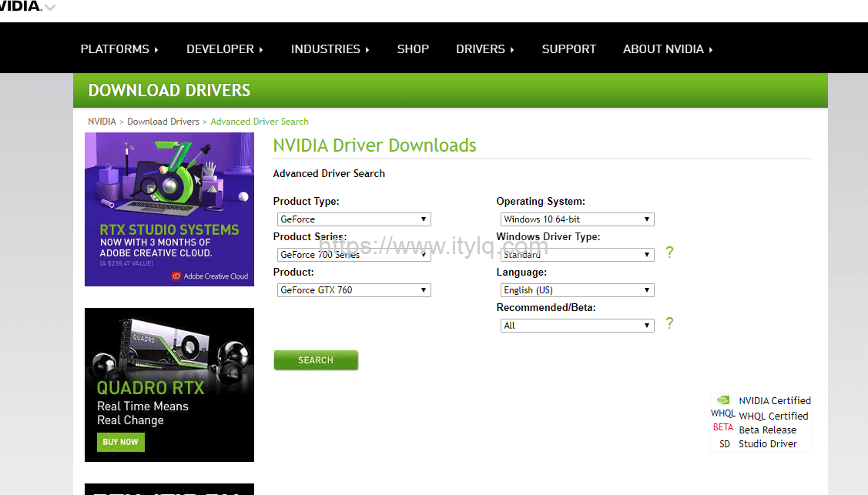Open the Operating System dropdown
This screenshot has width=868, height=495.
coord(577,219)
